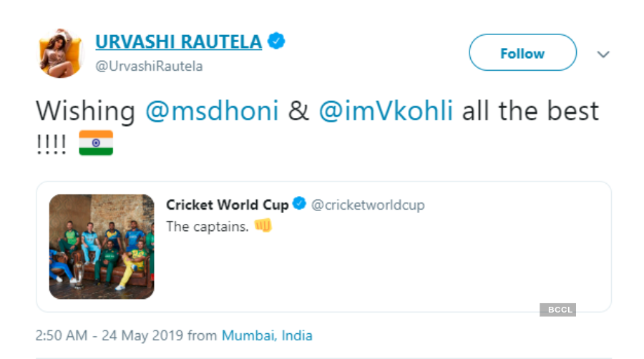Click the India flag emoji
644x359 pixels.
coord(96,144)
